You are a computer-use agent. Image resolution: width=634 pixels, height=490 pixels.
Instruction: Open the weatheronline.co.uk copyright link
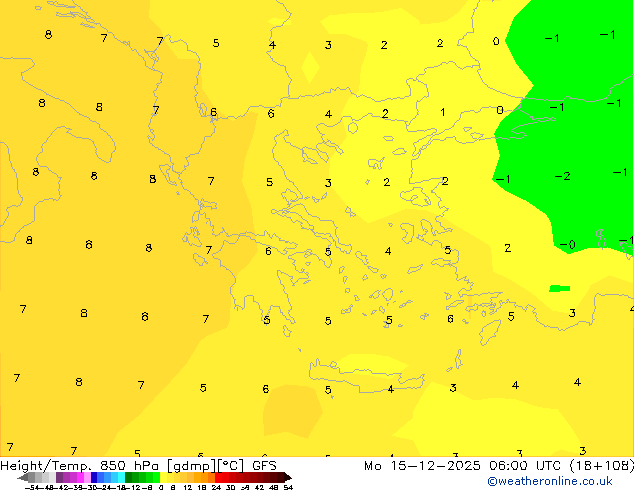pyautogui.click(x=550, y=481)
